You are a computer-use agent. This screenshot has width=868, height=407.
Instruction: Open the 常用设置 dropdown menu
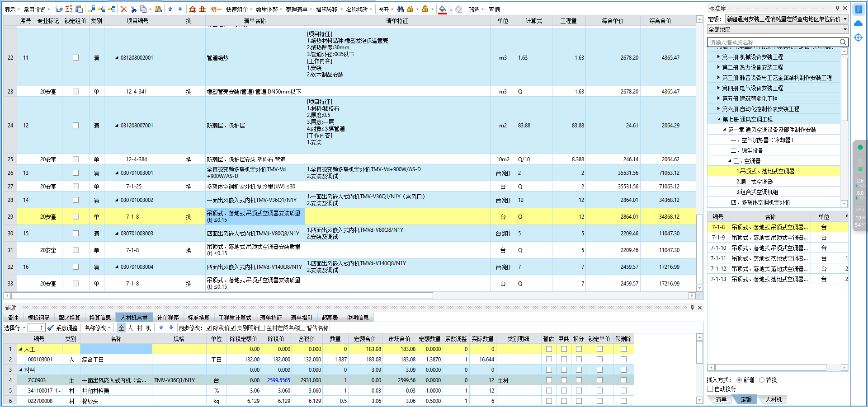37,9
